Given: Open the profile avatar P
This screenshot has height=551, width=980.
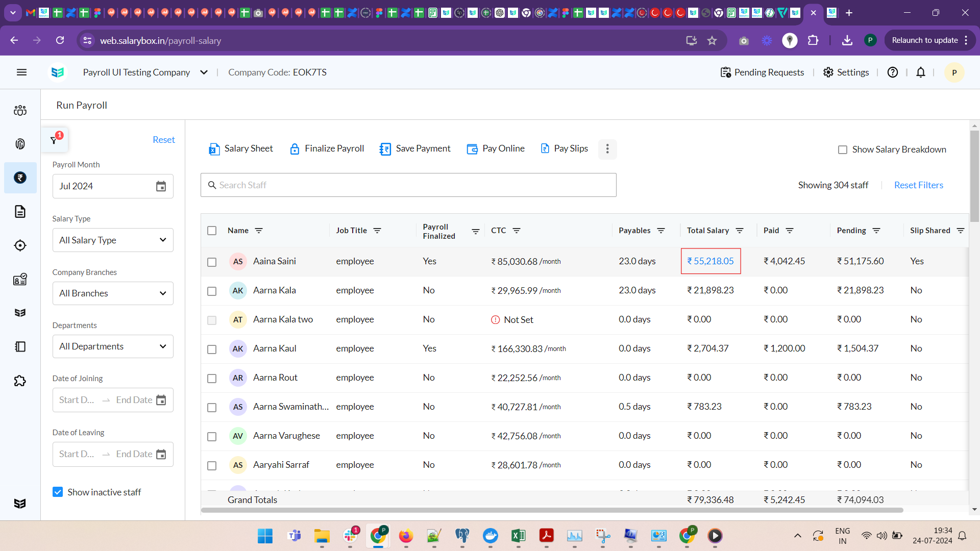Looking at the screenshot, I should (954, 72).
